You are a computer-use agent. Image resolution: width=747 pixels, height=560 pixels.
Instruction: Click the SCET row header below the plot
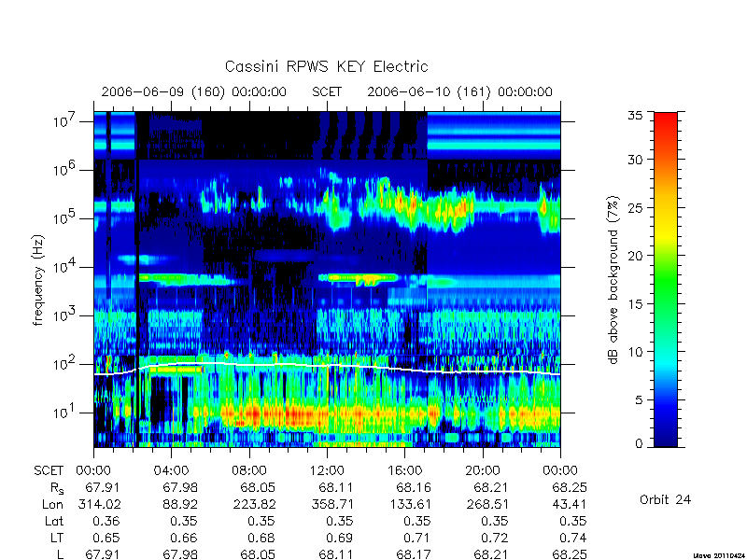click(49, 471)
